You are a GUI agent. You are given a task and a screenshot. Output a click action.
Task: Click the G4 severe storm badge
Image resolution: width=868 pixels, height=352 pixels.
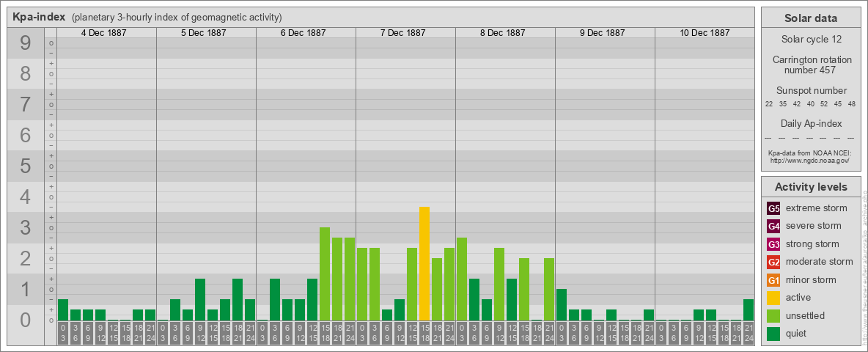click(774, 226)
